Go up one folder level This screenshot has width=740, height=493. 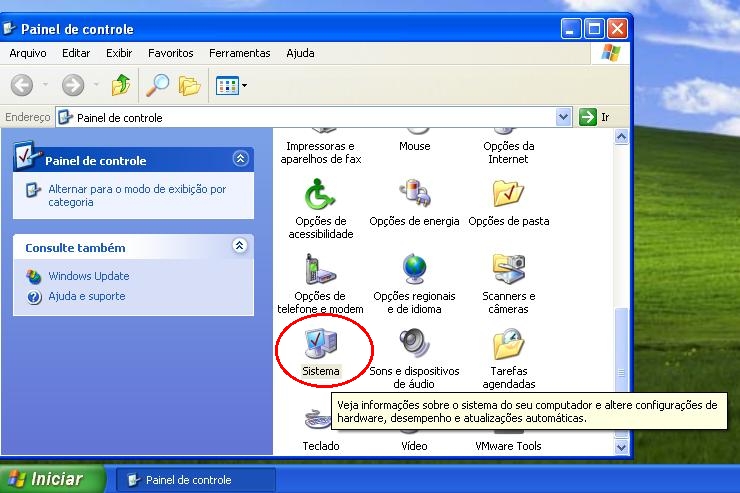(121, 86)
